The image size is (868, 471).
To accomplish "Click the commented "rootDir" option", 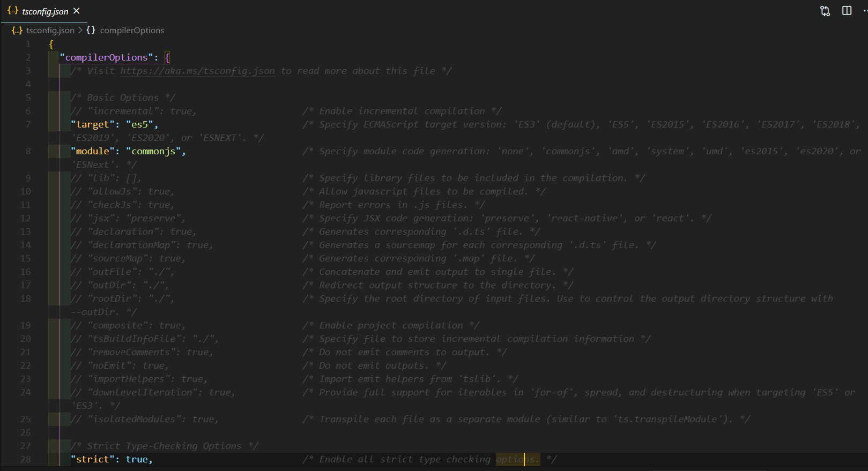I will click(x=123, y=298).
